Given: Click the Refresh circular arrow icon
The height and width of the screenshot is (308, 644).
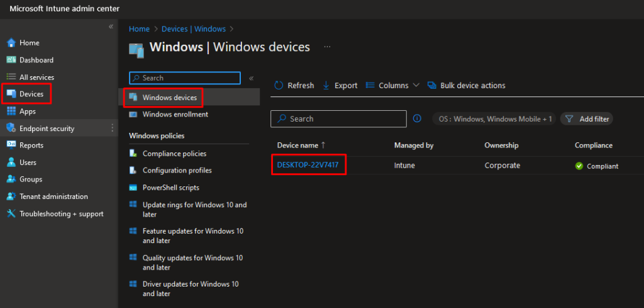Looking at the screenshot, I should point(279,85).
